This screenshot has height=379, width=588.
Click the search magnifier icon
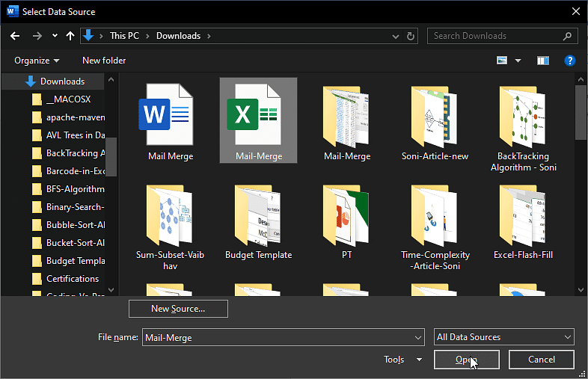(x=567, y=36)
